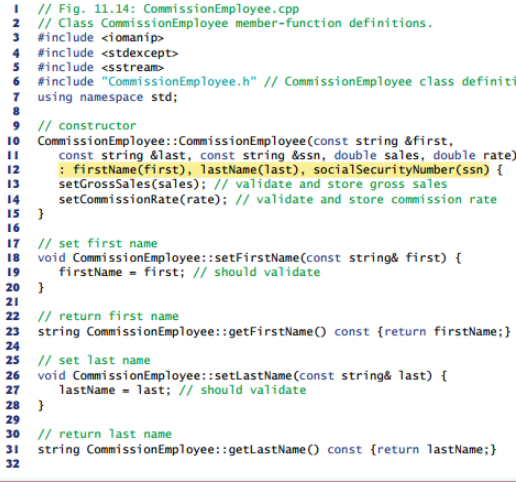The height and width of the screenshot is (482, 516).
Task: Click the "member-function definitions." comment on line 2
Action: click(x=334, y=23)
